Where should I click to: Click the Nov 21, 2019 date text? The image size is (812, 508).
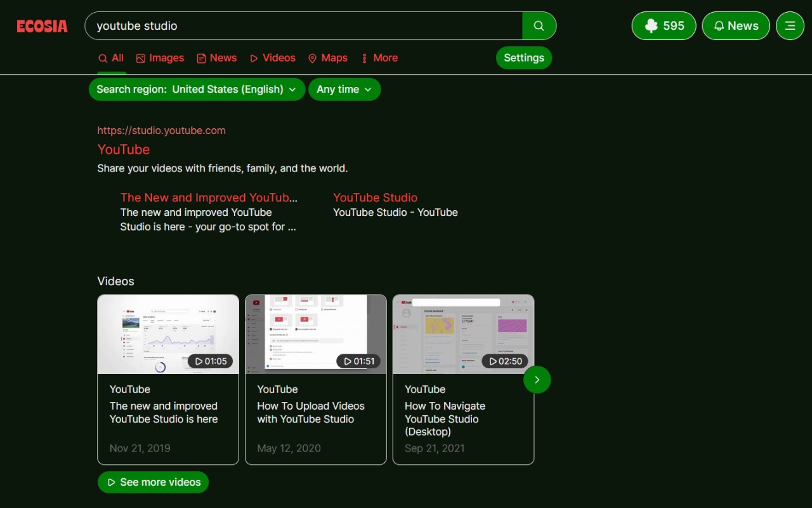click(x=140, y=448)
